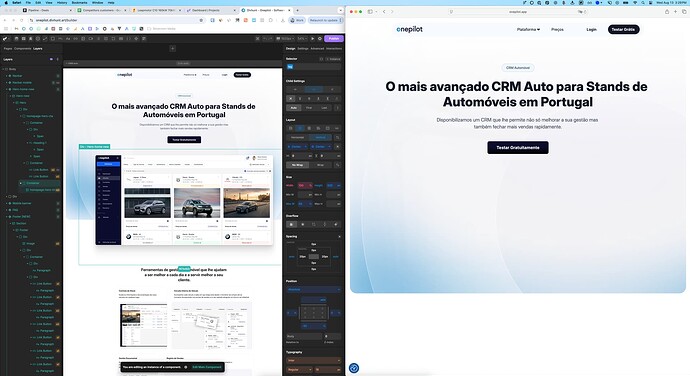The height and width of the screenshot is (376, 690).
Task: Open the zoom percentage dropdown in toolbar
Action: (302, 39)
